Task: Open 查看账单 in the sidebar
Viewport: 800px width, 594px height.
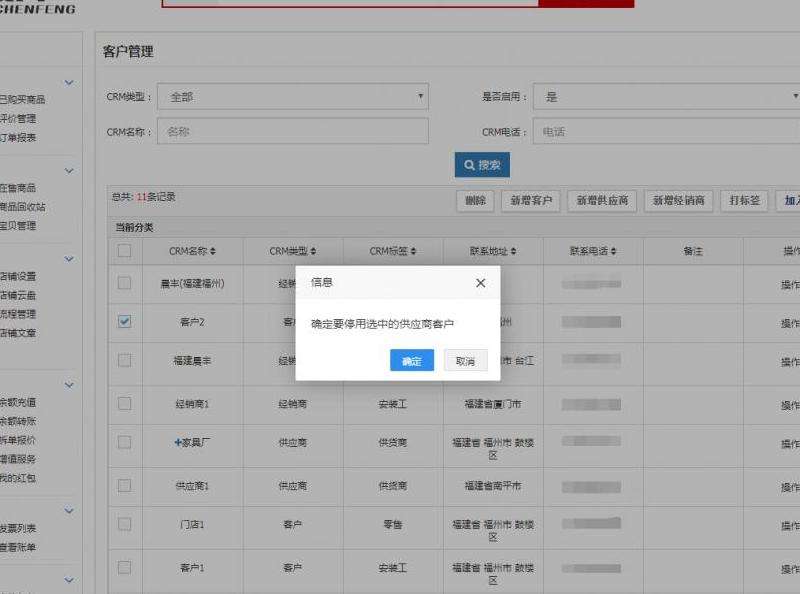Action: point(18,547)
